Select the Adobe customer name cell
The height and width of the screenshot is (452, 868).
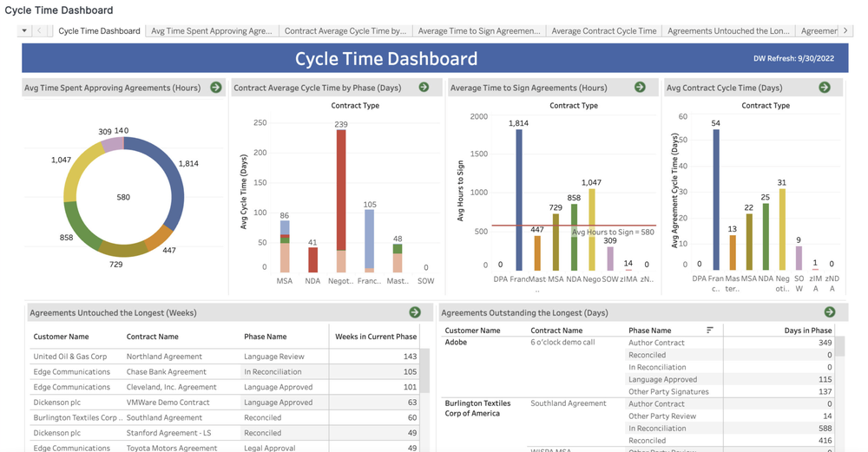coord(456,343)
